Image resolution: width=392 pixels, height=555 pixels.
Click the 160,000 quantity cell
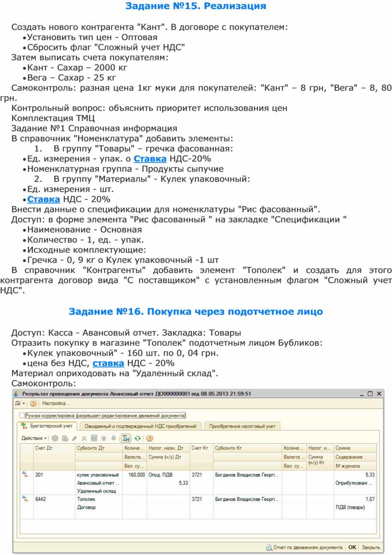135,475
